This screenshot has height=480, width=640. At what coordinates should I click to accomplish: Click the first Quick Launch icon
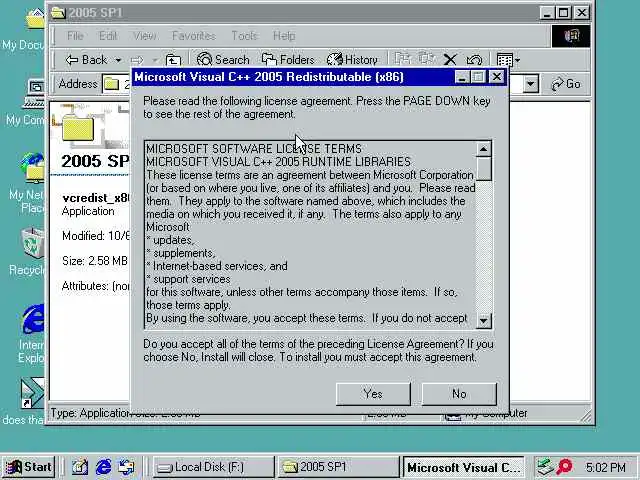click(x=80, y=467)
